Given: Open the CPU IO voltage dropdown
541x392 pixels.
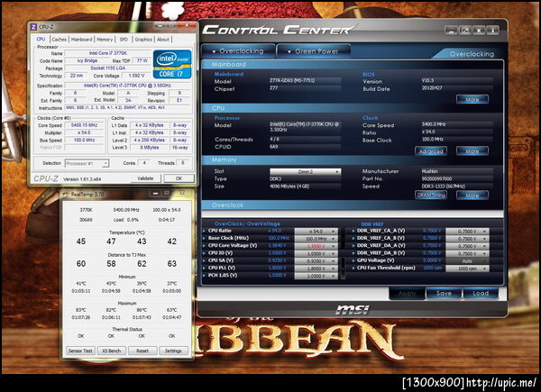Looking at the screenshot, I should point(316,254).
